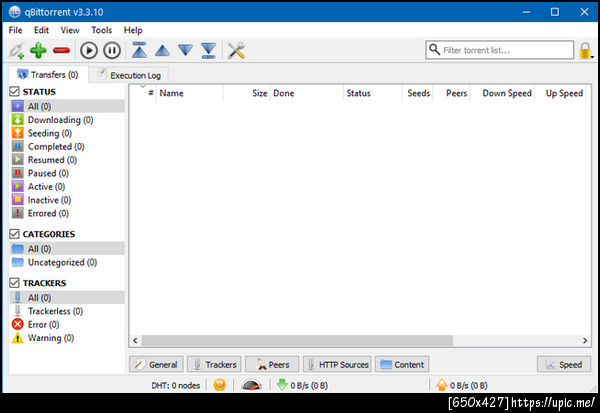Open the Edit menu
This screenshot has width=600, height=413.
[41, 30]
